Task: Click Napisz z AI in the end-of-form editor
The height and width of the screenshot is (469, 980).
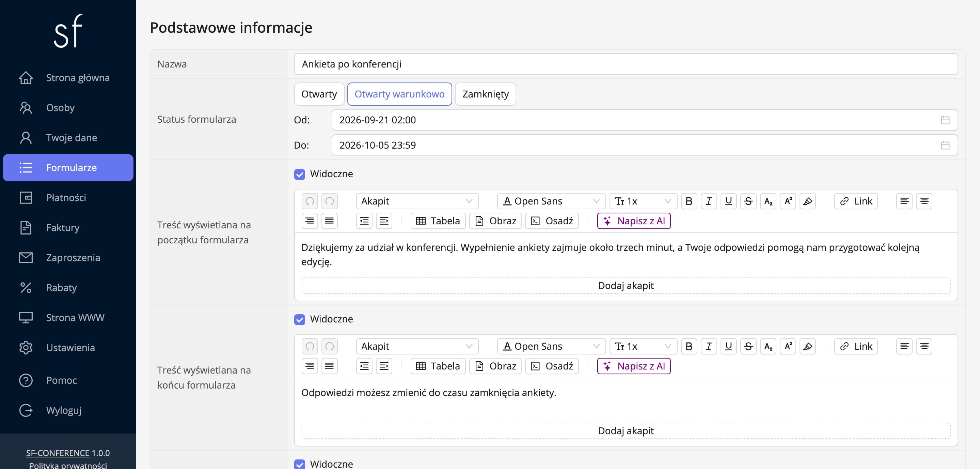Action: coord(634,366)
